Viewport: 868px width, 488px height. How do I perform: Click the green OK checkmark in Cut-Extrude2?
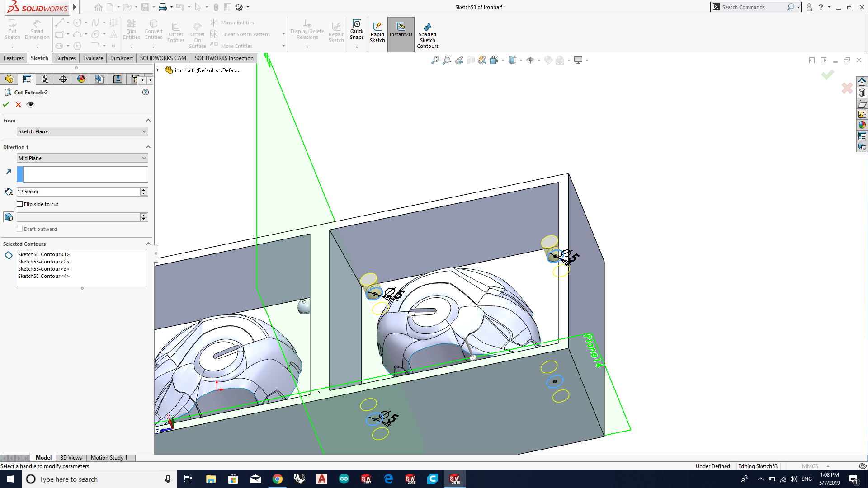(6, 104)
